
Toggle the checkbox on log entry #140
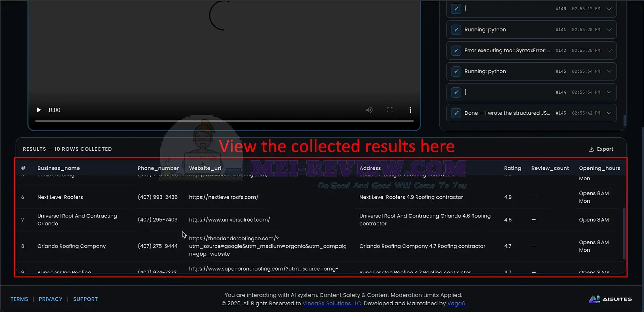[x=456, y=9]
